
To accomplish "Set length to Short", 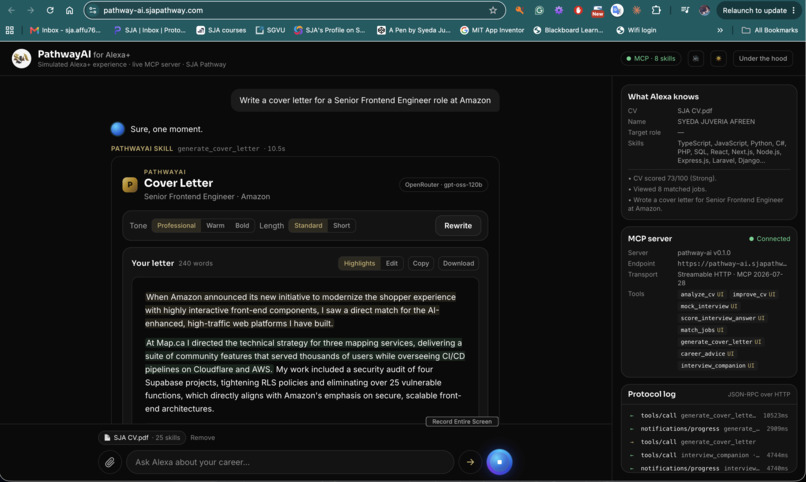I will pyautogui.click(x=341, y=226).
